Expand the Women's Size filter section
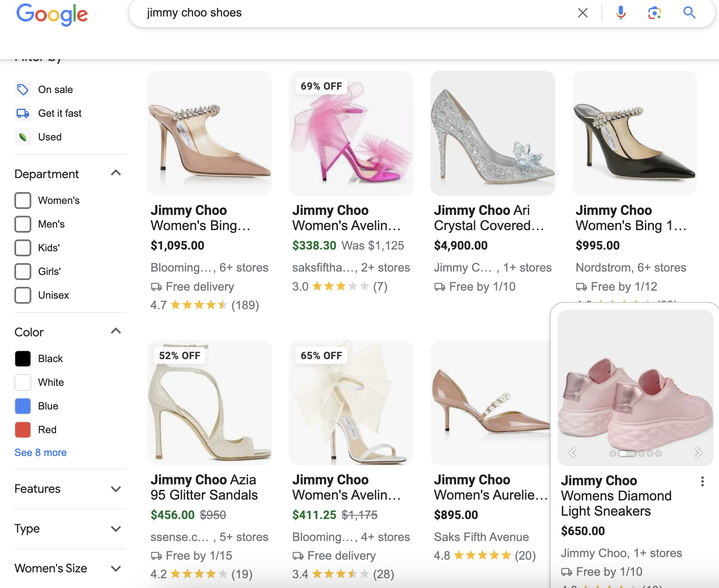The image size is (719, 588). pyautogui.click(x=116, y=569)
